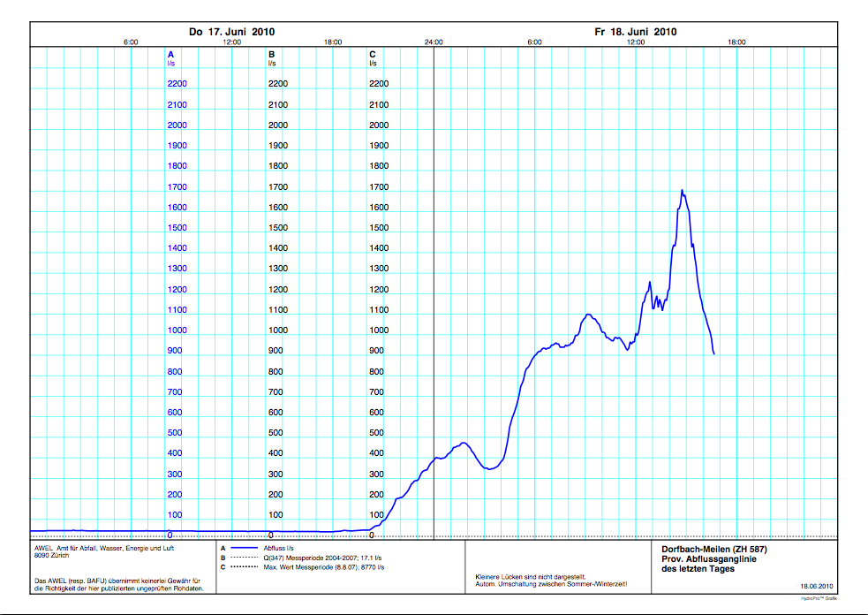The width and height of the screenshot is (868, 615).
Task: Click the 900 value on axis B
Action: point(275,351)
